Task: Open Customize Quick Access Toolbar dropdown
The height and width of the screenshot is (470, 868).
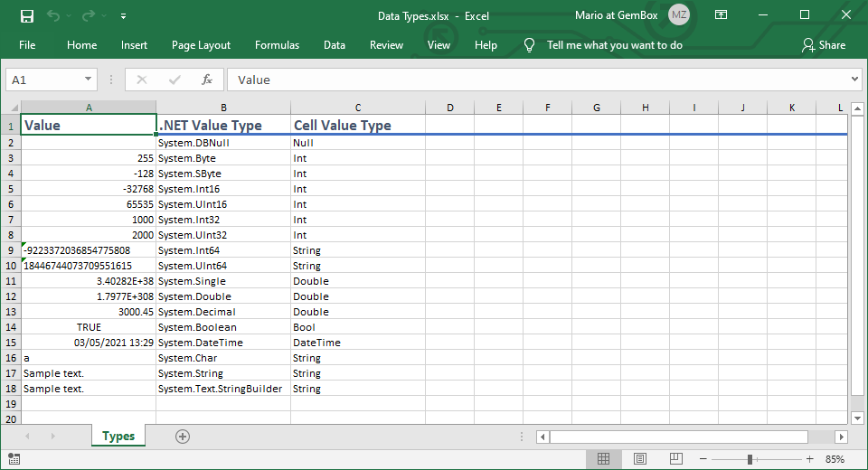Action: tap(123, 15)
